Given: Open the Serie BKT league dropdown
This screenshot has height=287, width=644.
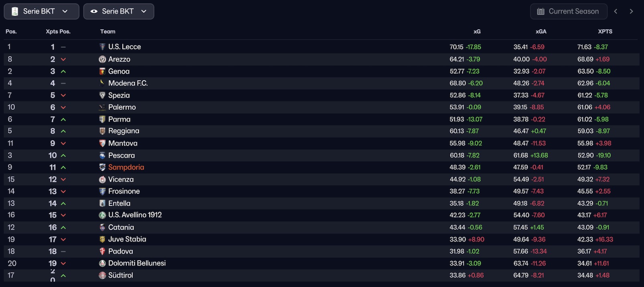Looking at the screenshot, I should 41,12.
